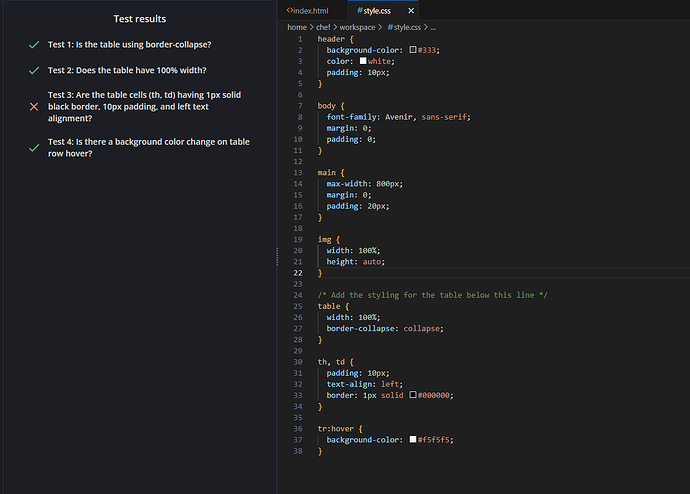The image size is (690, 494).
Task: Open the style.css breadcrumb segment
Action: click(404, 27)
